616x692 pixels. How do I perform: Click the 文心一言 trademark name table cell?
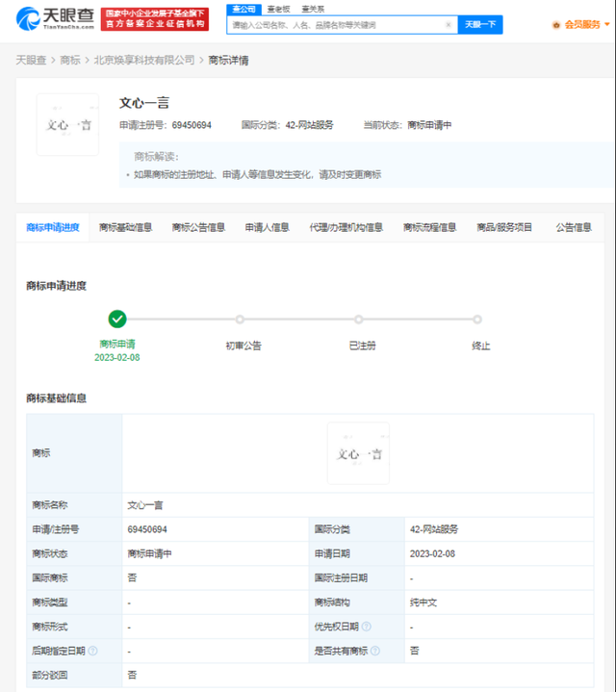145,505
